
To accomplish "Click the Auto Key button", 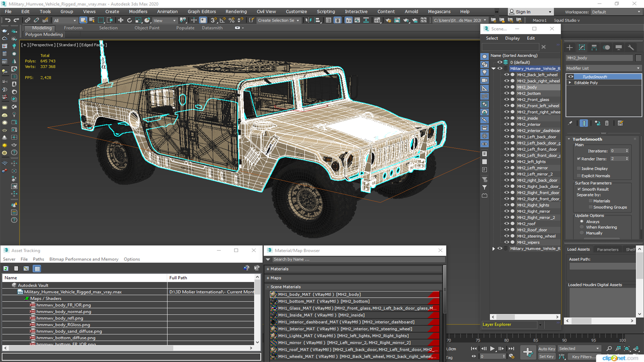I will coord(547,349).
